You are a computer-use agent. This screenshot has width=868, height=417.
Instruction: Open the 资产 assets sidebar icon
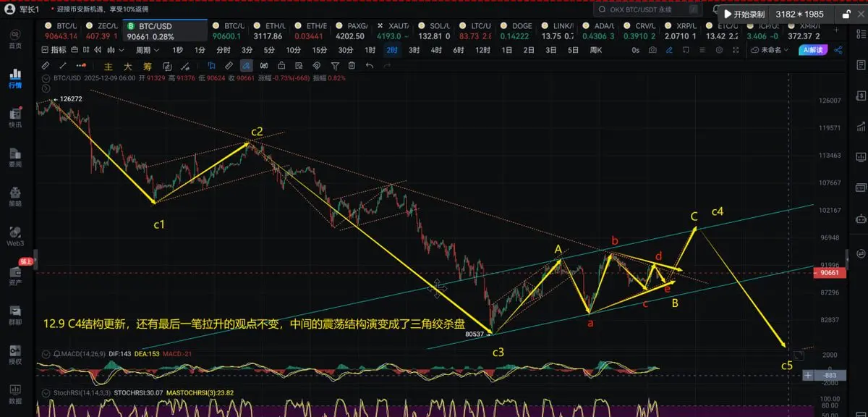click(15, 274)
